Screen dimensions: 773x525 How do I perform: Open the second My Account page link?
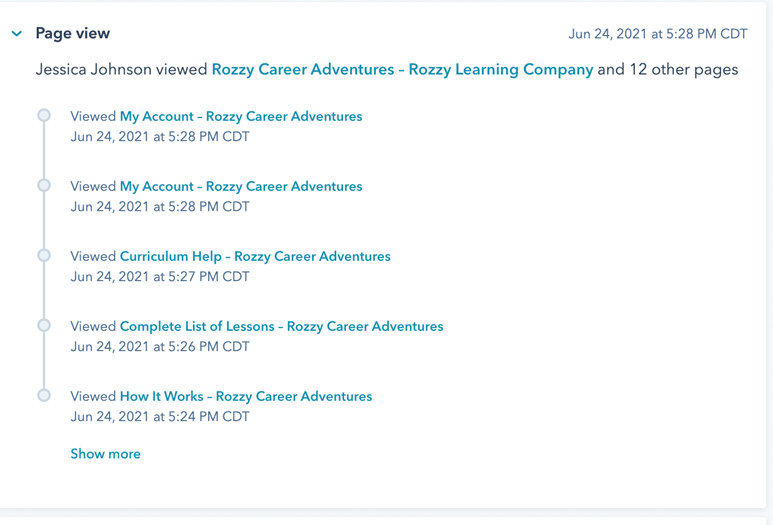241,186
